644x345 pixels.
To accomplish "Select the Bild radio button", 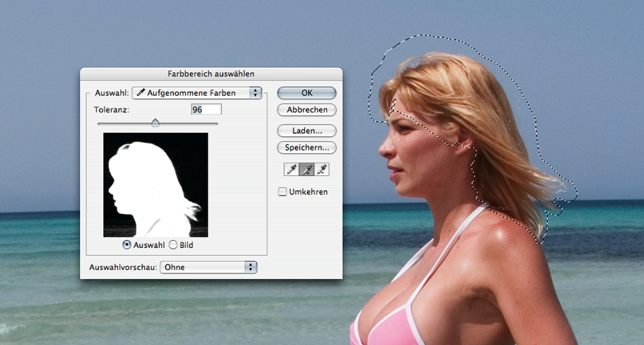I will coord(173,245).
